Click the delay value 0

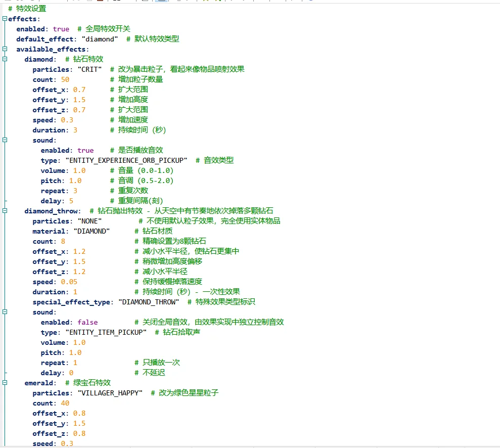tap(71, 373)
